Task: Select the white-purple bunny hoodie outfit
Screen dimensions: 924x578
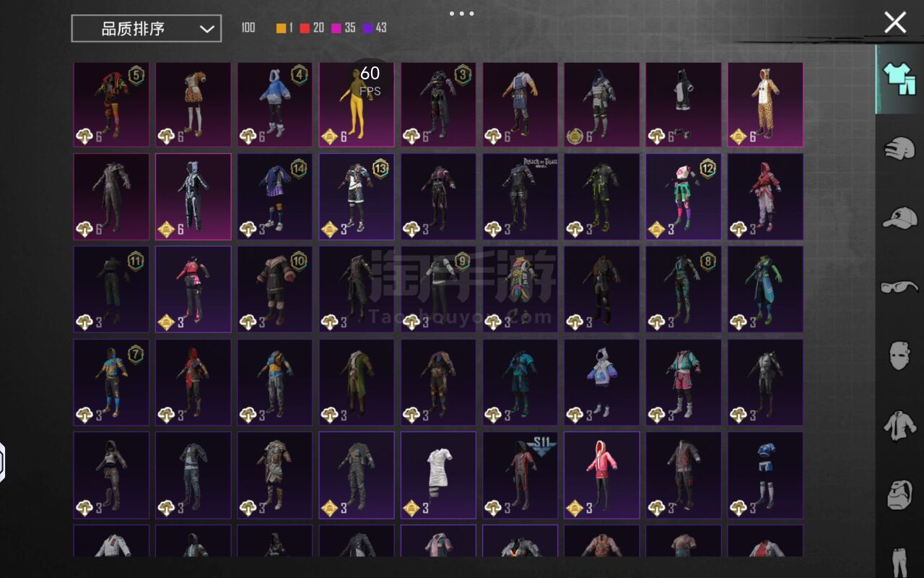Action: tap(602, 382)
